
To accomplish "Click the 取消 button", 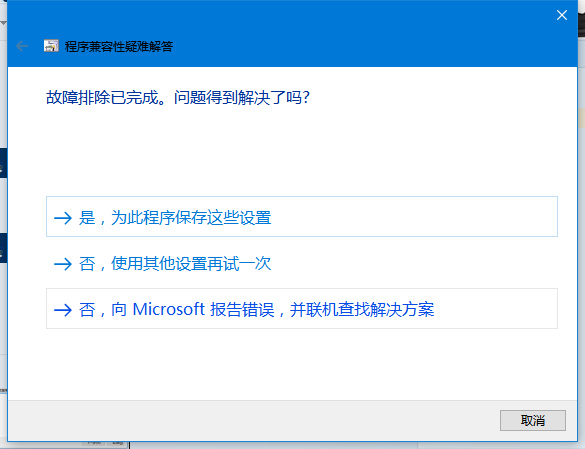I will click(x=533, y=420).
